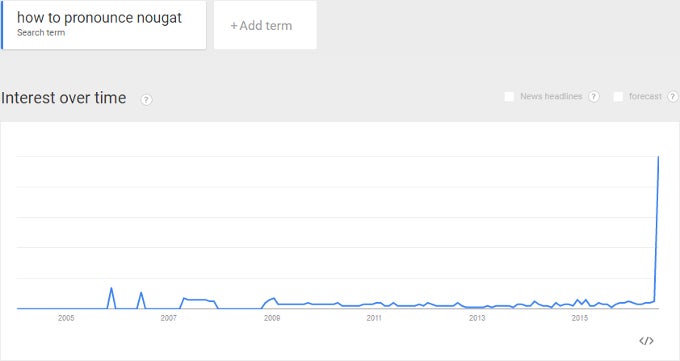Click the 2007 axis label
This screenshot has height=361, width=680.
169,318
